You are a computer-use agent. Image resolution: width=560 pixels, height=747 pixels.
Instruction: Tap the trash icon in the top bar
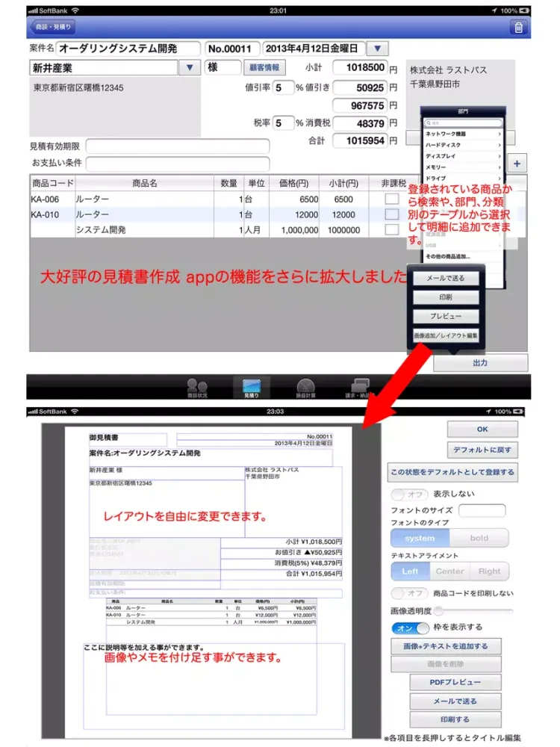[517, 28]
